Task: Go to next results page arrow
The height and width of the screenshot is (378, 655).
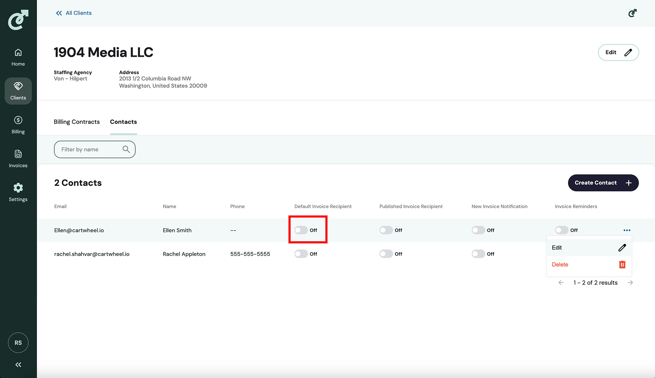Action: (630, 283)
